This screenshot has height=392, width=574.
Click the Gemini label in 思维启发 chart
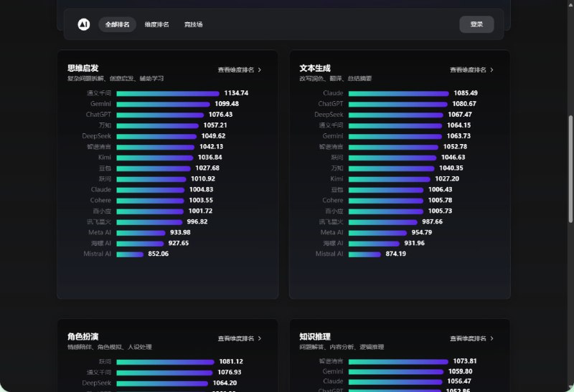[100, 104]
